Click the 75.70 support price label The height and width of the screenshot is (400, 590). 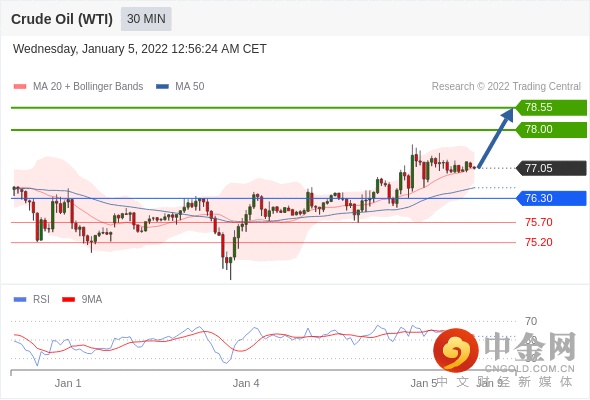pyautogui.click(x=539, y=222)
